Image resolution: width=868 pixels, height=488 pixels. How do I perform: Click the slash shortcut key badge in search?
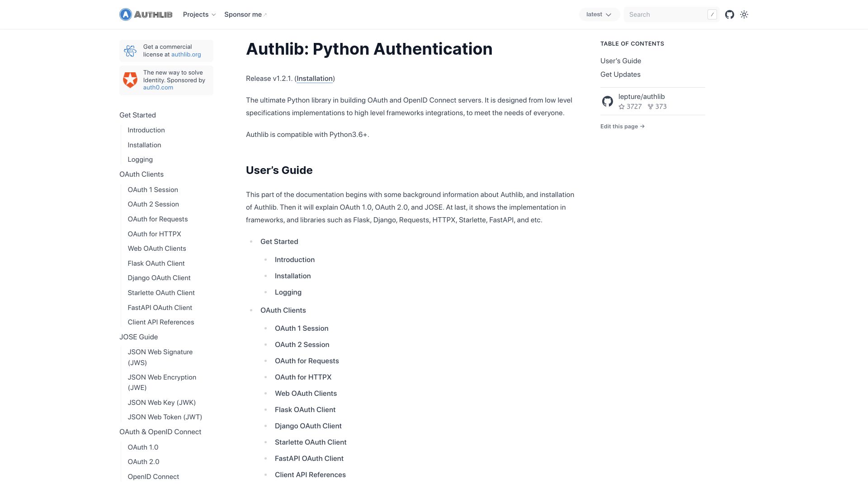coord(712,14)
